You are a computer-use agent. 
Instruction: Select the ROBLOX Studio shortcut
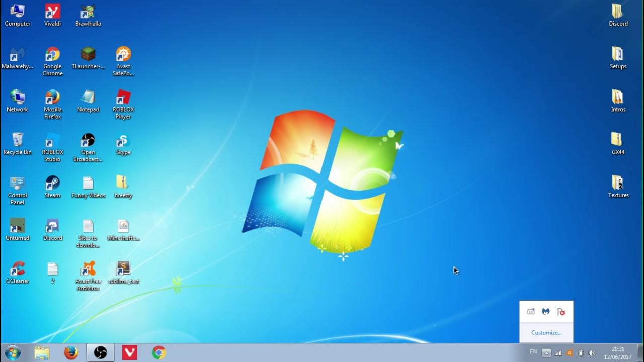tap(52, 147)
